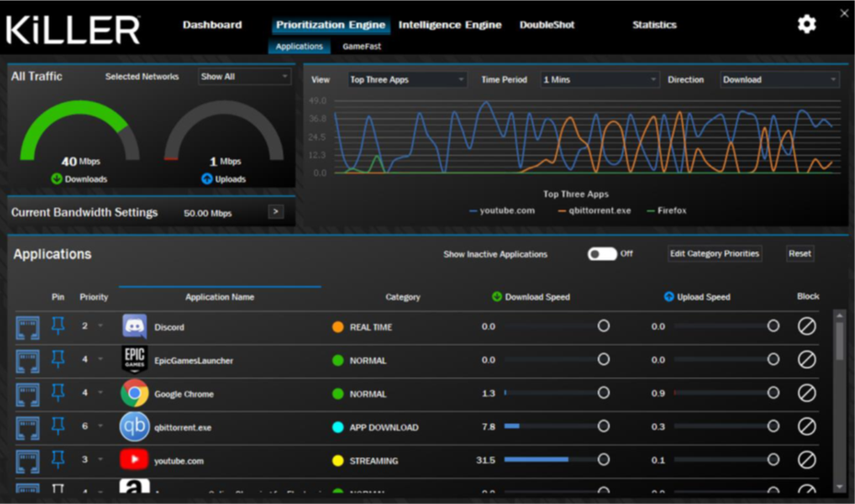Click the Reset button

pyautogui.click(x=800, y=253)
